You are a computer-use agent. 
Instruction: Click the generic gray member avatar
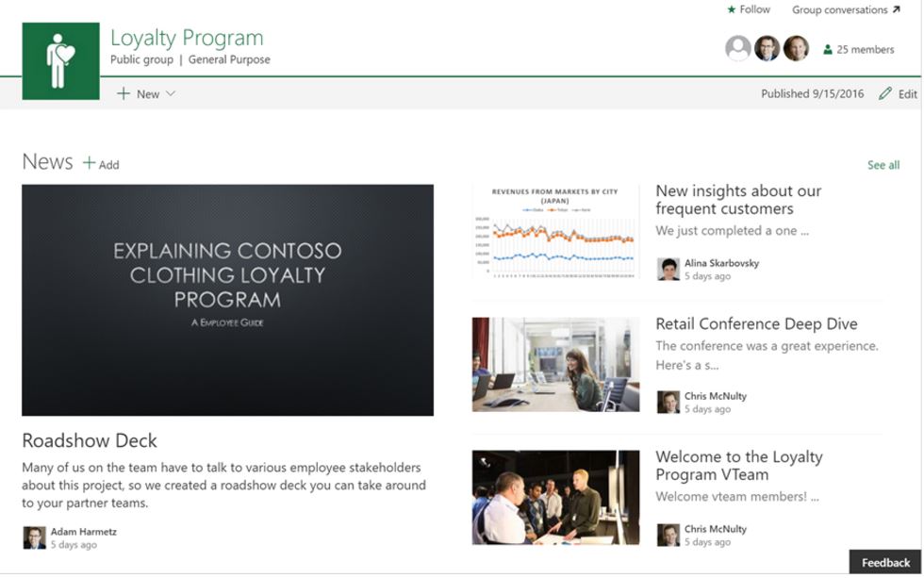738,49
